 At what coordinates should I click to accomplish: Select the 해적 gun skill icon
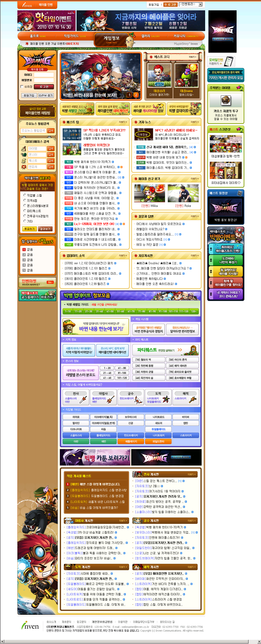point(193,399)
